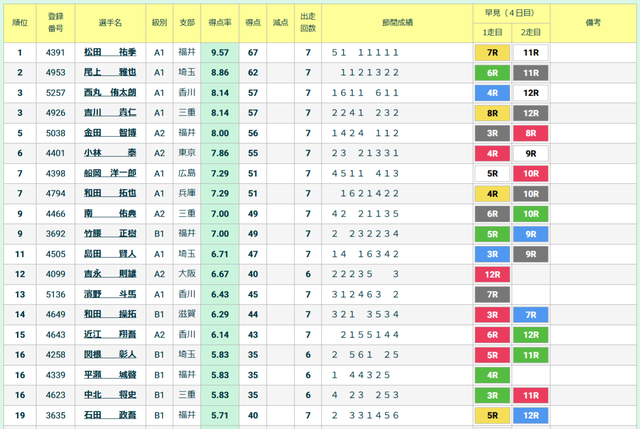Click blue 12R button for 石田 政吾

point(531,416)
